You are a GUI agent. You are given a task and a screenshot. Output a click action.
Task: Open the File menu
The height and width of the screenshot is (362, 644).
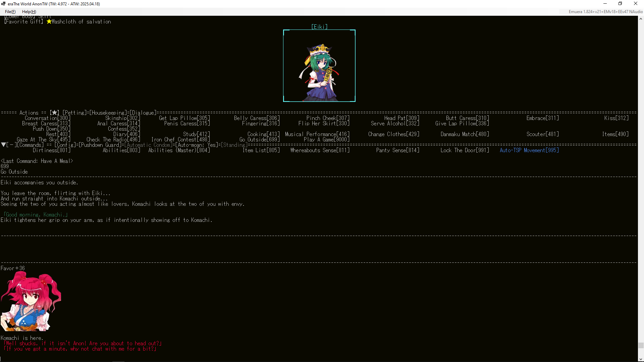(10, 12)
